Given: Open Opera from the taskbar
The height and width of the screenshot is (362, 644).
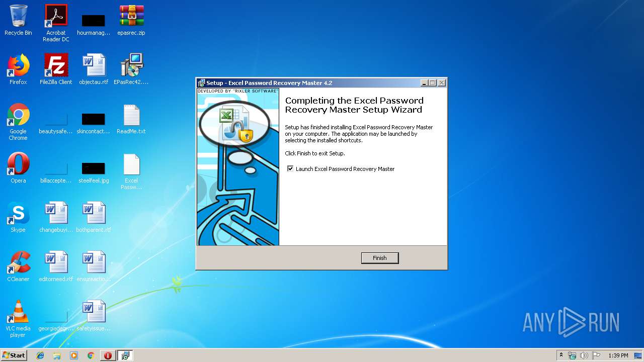Looking at the screenshot, I should pyautogui.click(x=108, y=355).
